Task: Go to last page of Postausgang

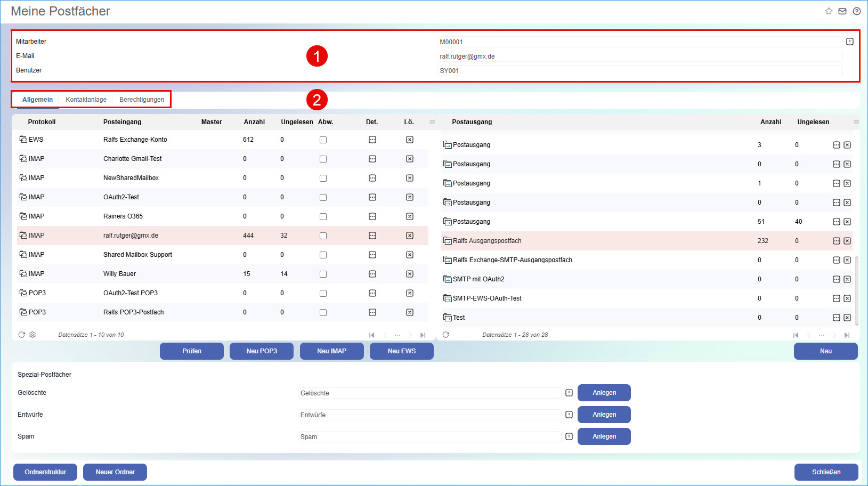Action: tap(847, 335)
